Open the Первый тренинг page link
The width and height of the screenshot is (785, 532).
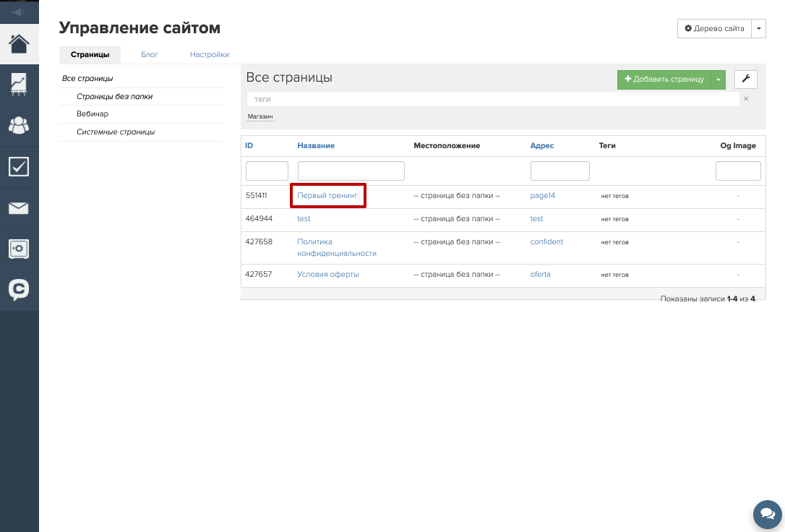[x=327, y=195]
